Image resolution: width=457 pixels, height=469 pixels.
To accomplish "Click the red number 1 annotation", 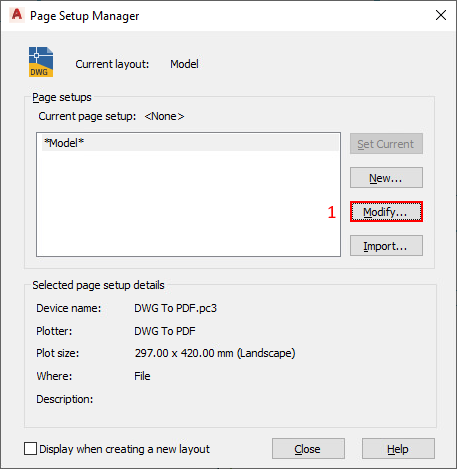I will [331, 212].
